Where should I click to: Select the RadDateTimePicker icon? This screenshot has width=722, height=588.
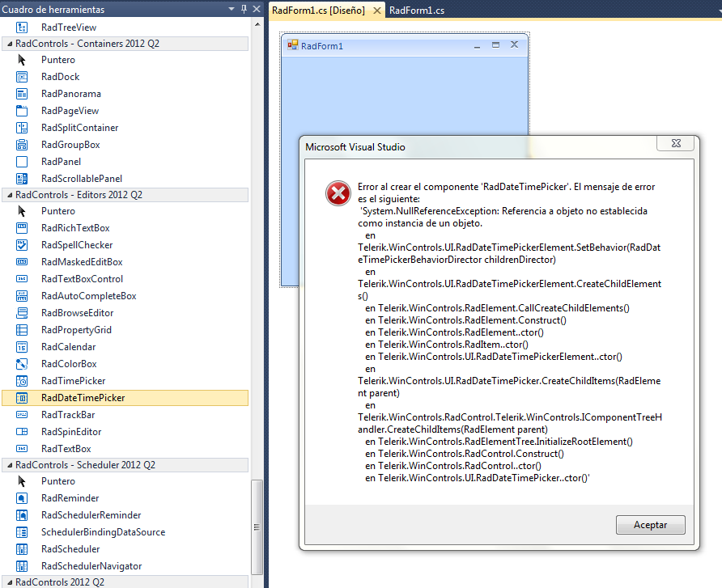[x=22, y=399]
